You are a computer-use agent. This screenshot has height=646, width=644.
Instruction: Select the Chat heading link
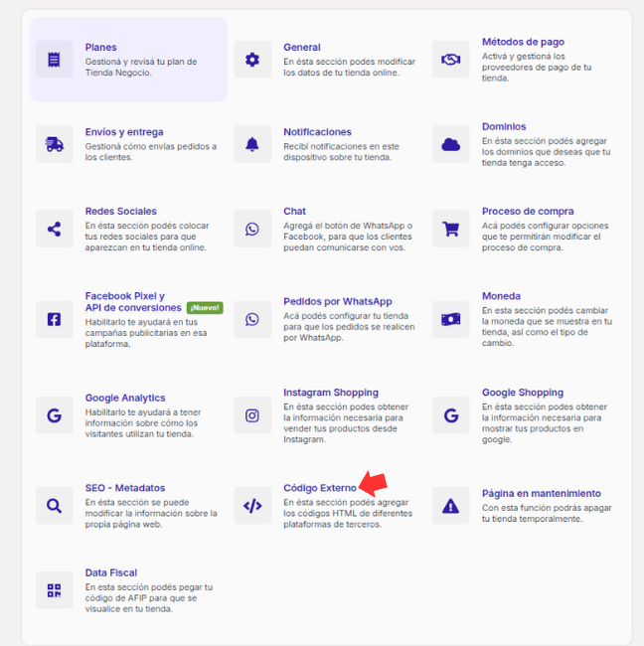coord(294,212)
